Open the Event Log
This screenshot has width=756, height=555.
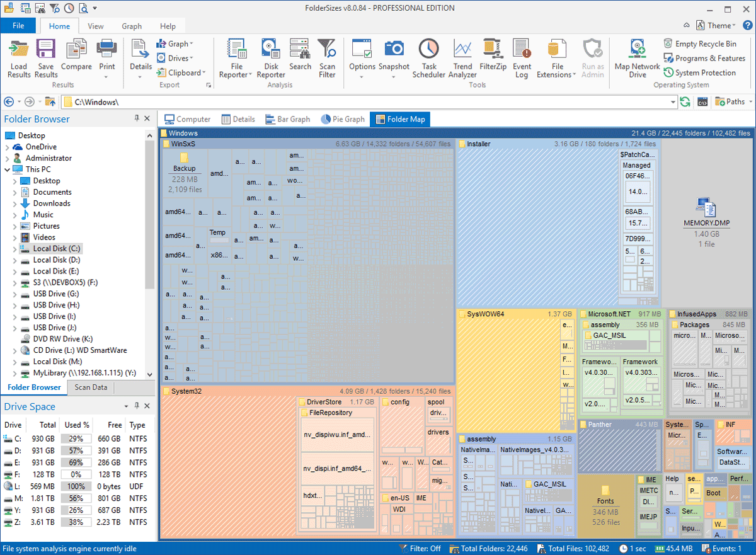pos(522,58)
